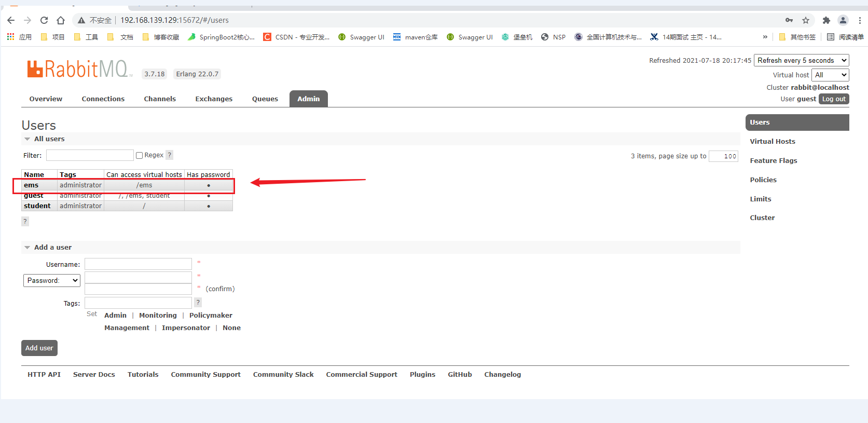Open the CSDN bookmark

(296, 37)
